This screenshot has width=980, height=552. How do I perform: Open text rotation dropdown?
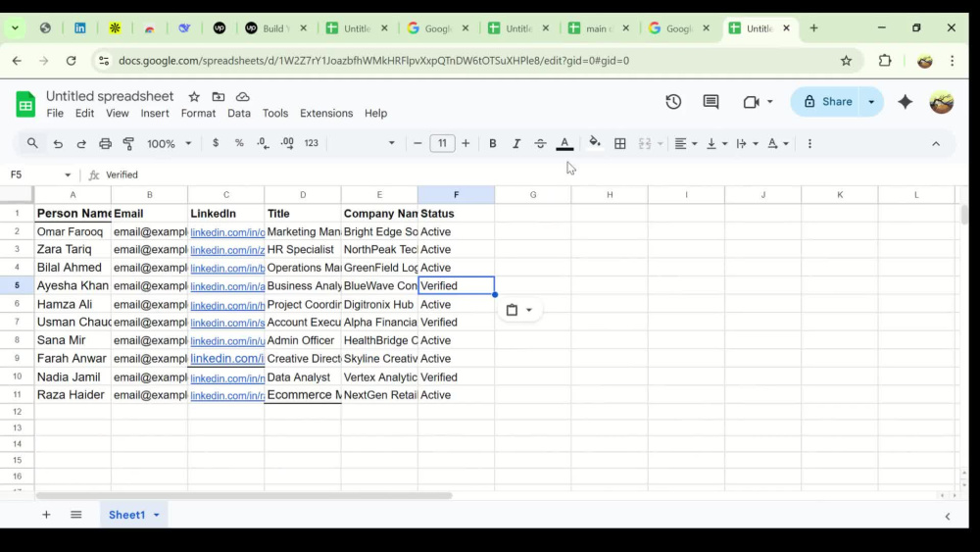[x=777, y=144]
